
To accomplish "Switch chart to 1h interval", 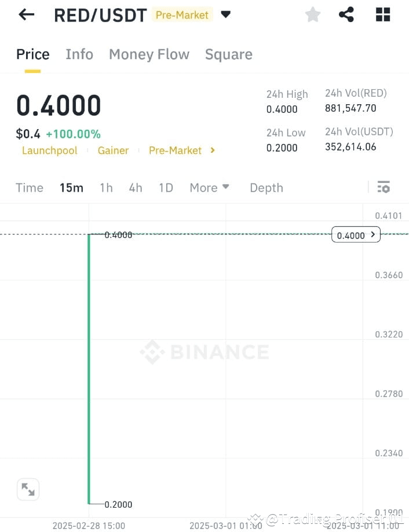I will pyautogui.click(x=106, y=187).
